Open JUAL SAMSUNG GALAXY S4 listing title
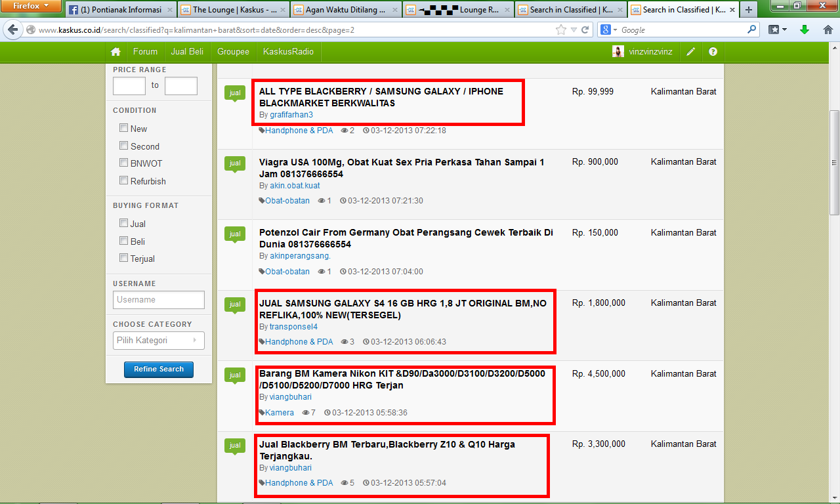 point(402,309)
